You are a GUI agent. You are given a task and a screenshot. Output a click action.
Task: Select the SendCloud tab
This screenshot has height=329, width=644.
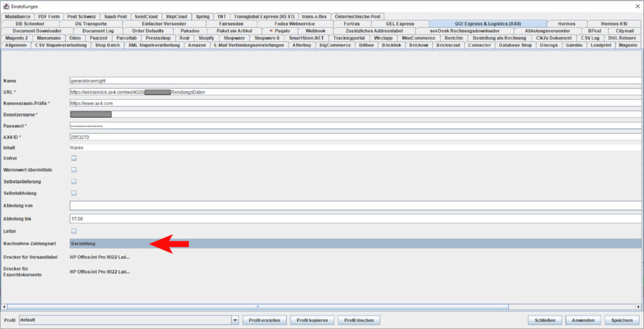point(146,16)
